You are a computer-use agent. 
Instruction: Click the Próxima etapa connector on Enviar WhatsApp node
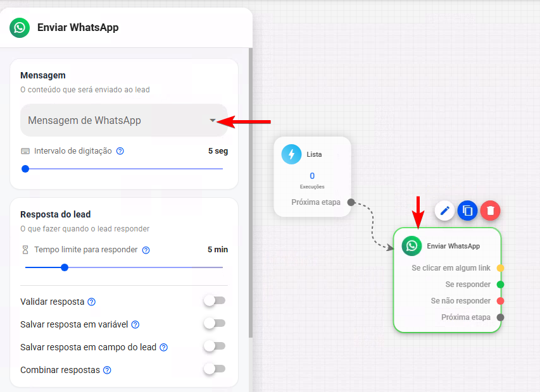click(x=500, y=317)
